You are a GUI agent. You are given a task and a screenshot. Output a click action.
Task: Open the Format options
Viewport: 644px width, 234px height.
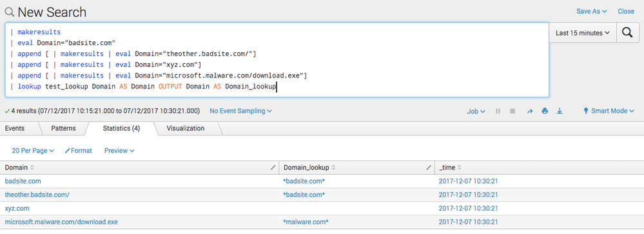[79, 151]
